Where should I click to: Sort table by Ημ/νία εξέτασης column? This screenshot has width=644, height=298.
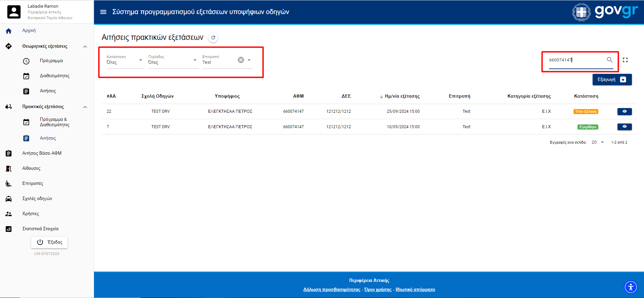click(x=402, y=96)
